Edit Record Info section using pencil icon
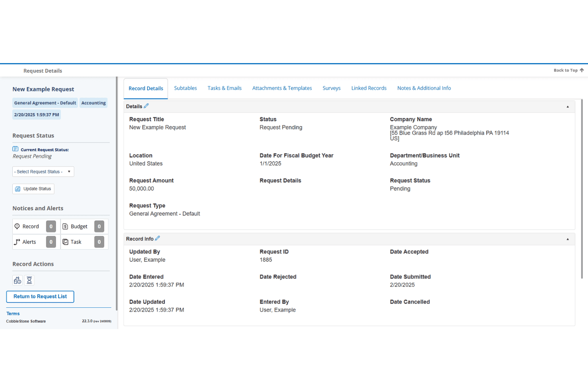Screen dimensions: 588x392 tap(157, 238)
